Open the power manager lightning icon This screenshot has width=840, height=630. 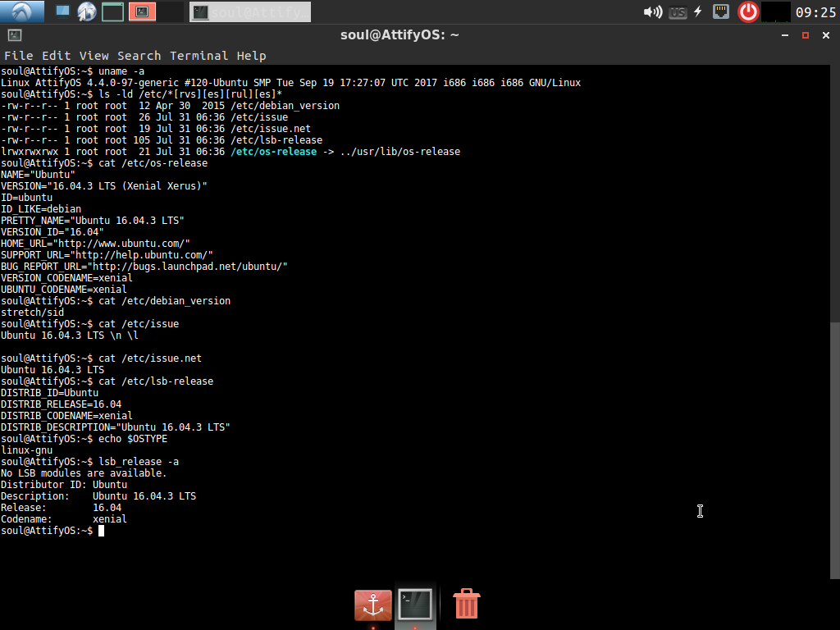pos(698,11)
